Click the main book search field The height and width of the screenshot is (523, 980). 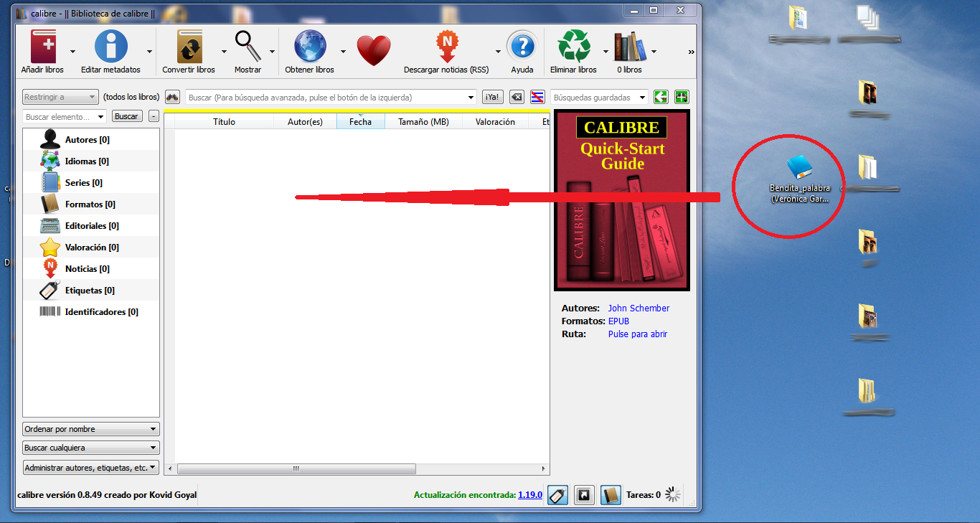326,98
